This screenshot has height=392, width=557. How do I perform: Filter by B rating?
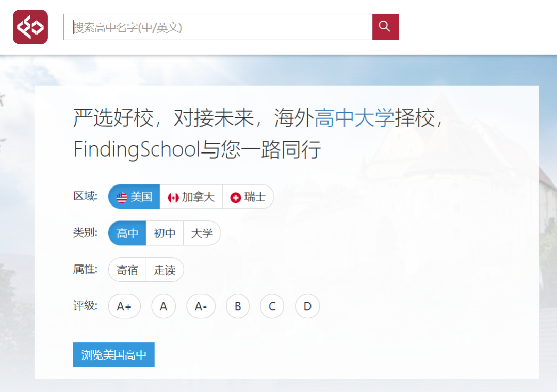(238, 306)
